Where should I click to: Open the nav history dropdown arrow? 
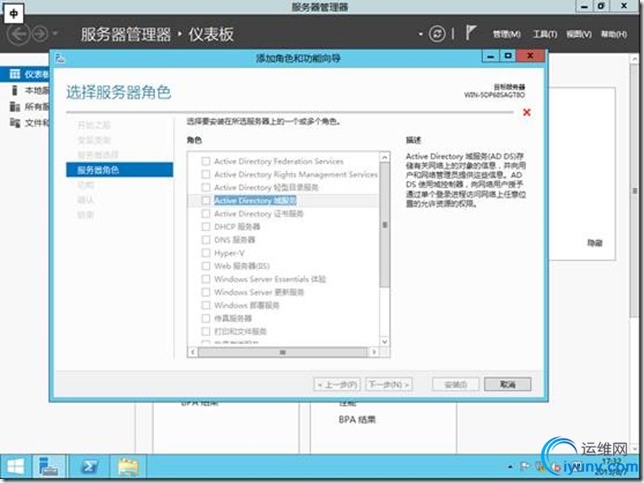55,34
